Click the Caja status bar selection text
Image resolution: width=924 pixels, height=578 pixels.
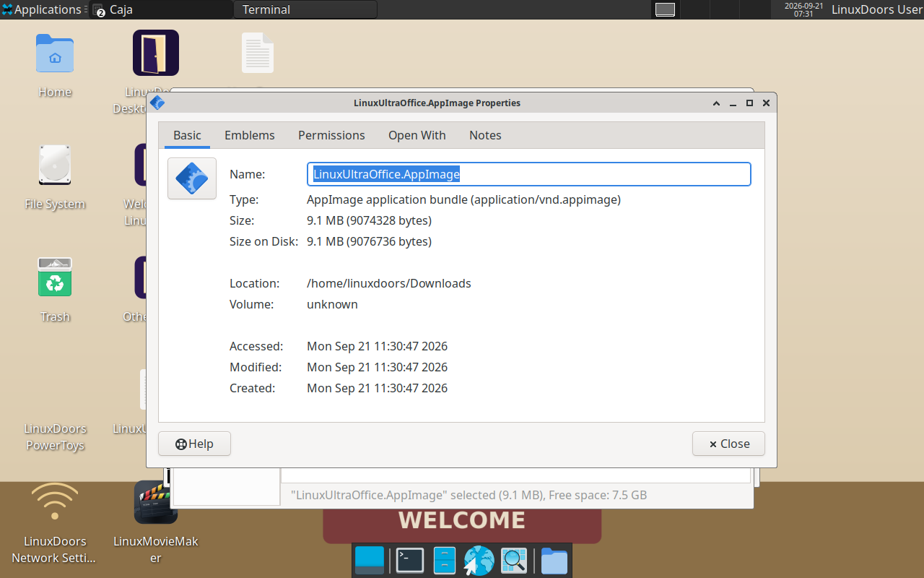pyautogui.click(x=468, y=495)
